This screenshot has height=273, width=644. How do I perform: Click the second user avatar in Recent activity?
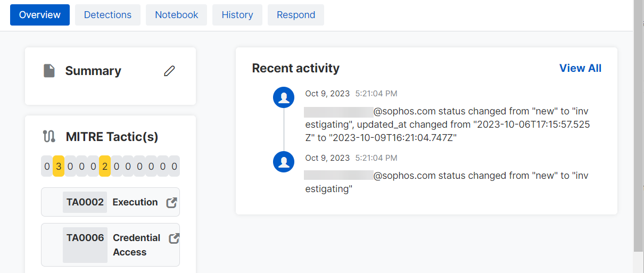[284, 162]
